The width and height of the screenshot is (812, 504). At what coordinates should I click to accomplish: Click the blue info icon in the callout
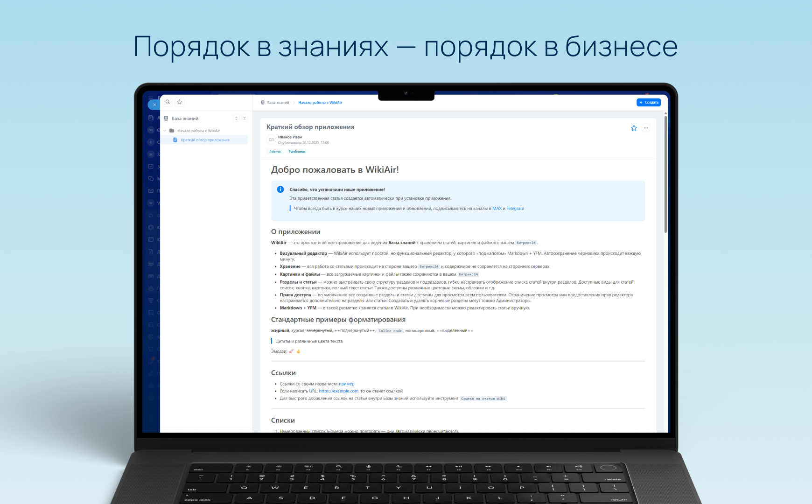click(280, 189)
